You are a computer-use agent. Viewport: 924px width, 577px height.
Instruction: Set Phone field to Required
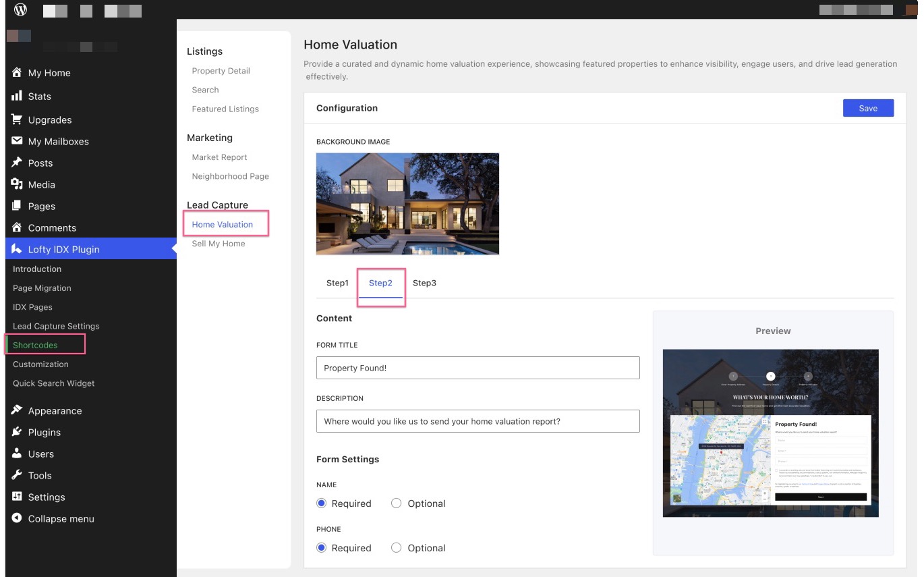pos(322,548)
